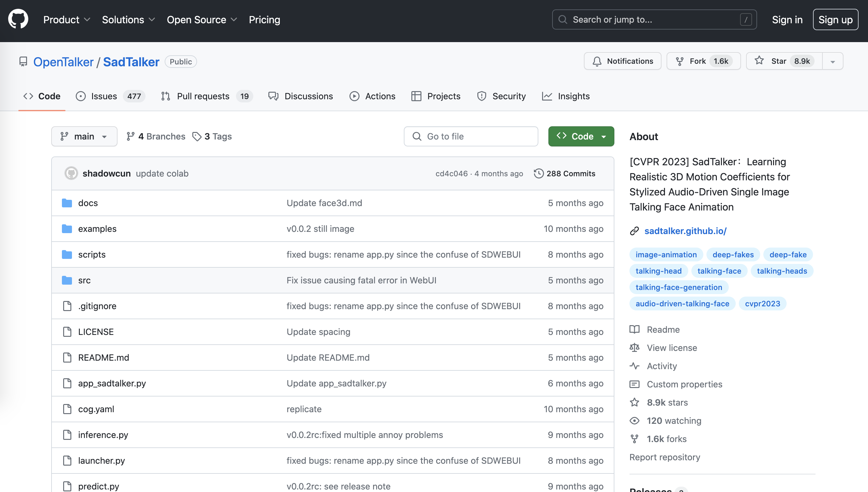868x492 pixels.
Task: Click the Tags label icon
Action: [x=197, y=137]
